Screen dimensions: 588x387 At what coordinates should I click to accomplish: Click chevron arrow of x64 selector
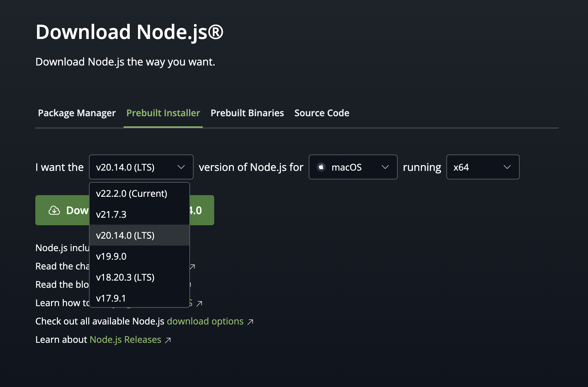point(507,167)
